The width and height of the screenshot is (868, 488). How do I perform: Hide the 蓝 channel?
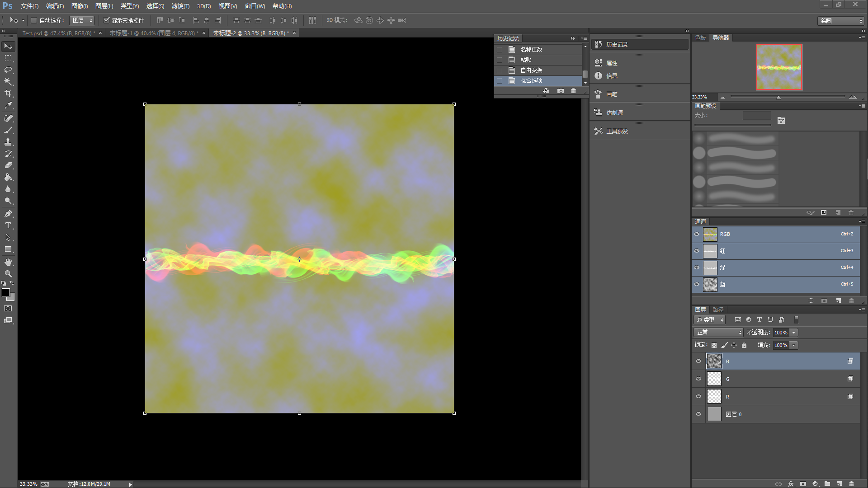coord(697,284)
